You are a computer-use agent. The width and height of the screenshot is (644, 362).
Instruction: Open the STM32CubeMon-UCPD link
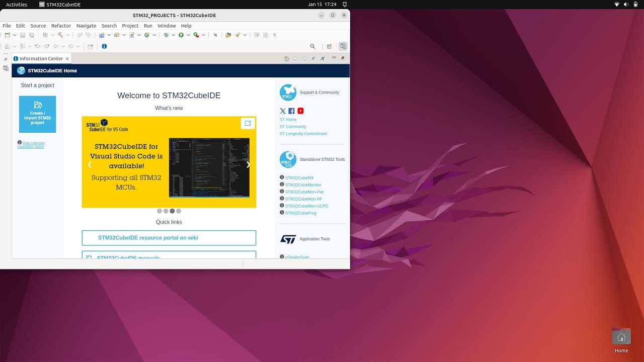(x=306, y=206)
